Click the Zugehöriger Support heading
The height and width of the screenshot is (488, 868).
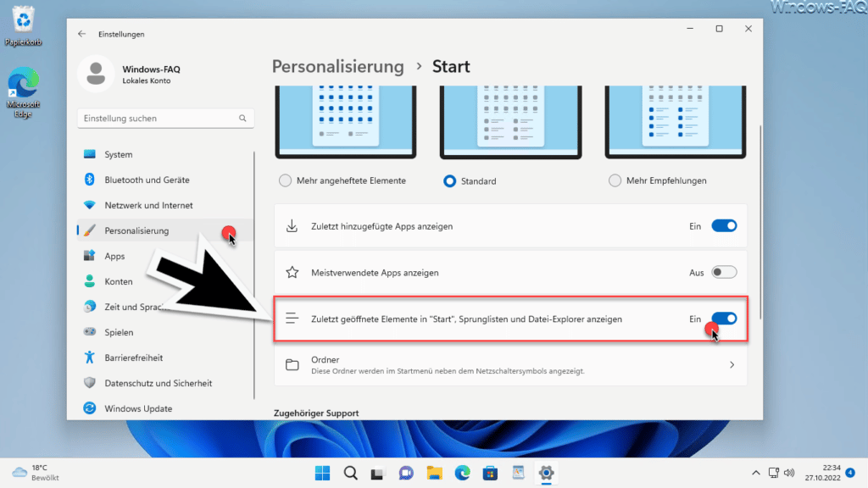[x=316, y=413]
